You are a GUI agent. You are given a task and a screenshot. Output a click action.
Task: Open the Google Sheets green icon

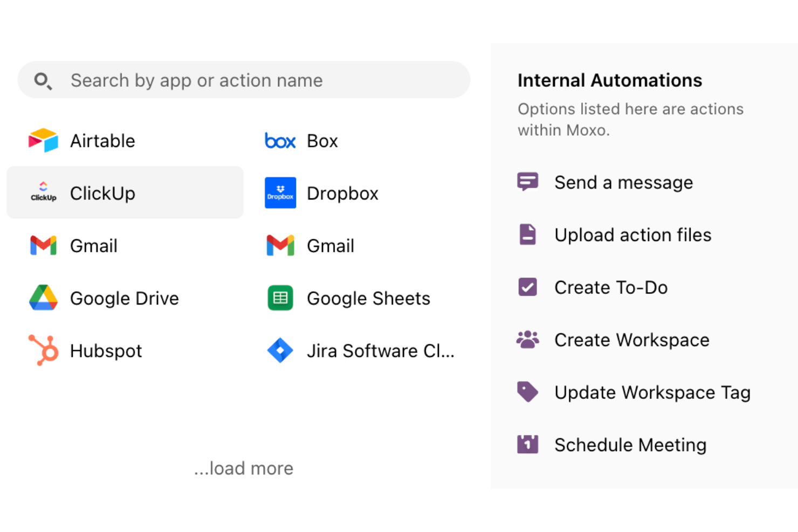pos(280,298)
